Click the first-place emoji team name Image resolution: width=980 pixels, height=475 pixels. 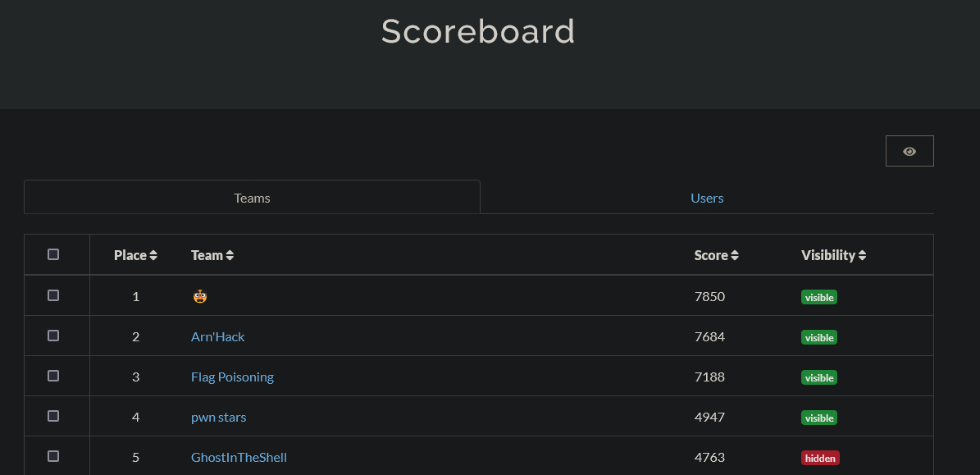tap(199, 296)
